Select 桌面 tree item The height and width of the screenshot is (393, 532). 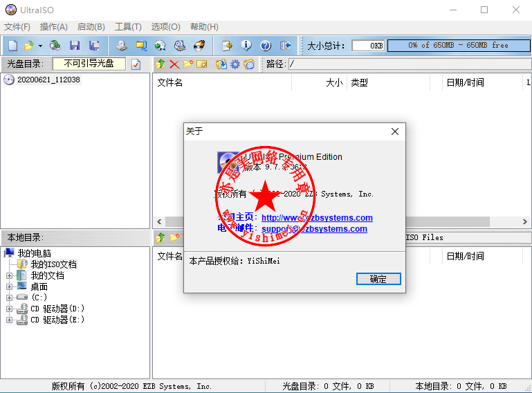(39, 286)
